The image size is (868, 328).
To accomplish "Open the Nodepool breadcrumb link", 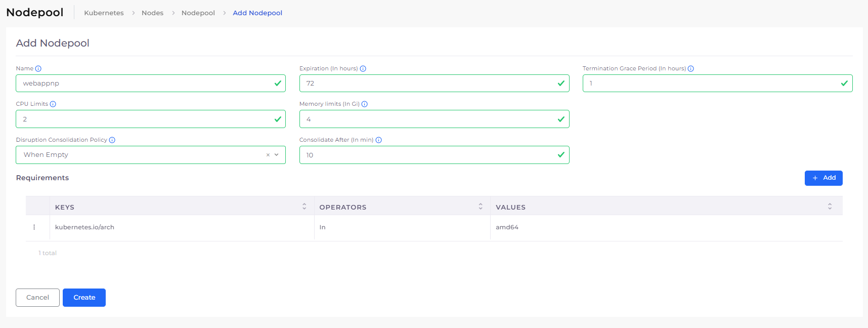I will tap(198, 13).
